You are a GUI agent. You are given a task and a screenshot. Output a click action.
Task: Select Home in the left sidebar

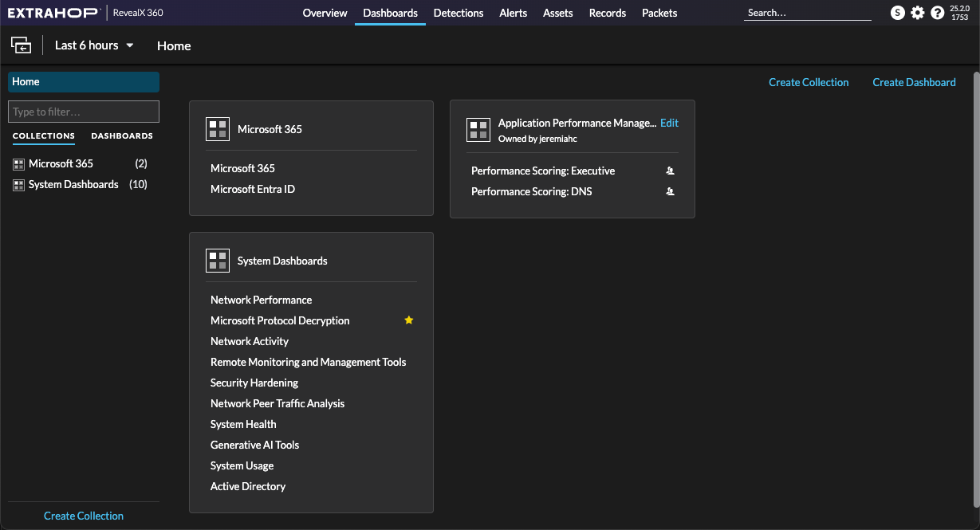point(84,82)
